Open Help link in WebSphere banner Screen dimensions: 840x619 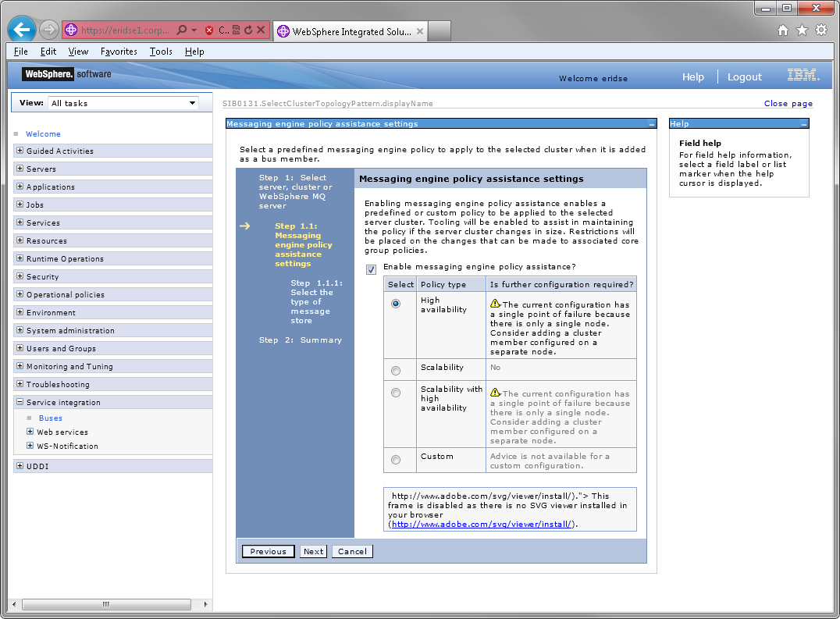click(692, 77)
